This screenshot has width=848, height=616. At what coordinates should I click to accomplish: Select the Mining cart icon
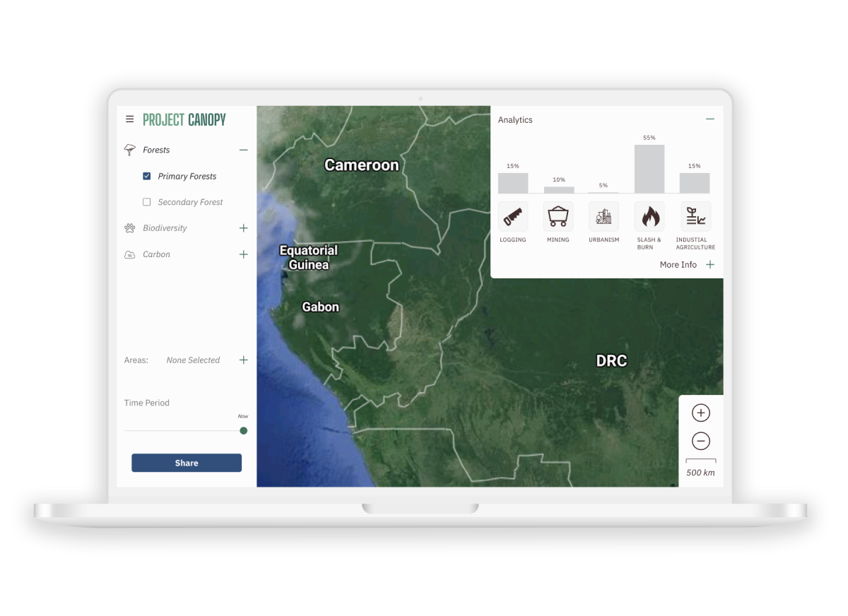tap(558, 216)
